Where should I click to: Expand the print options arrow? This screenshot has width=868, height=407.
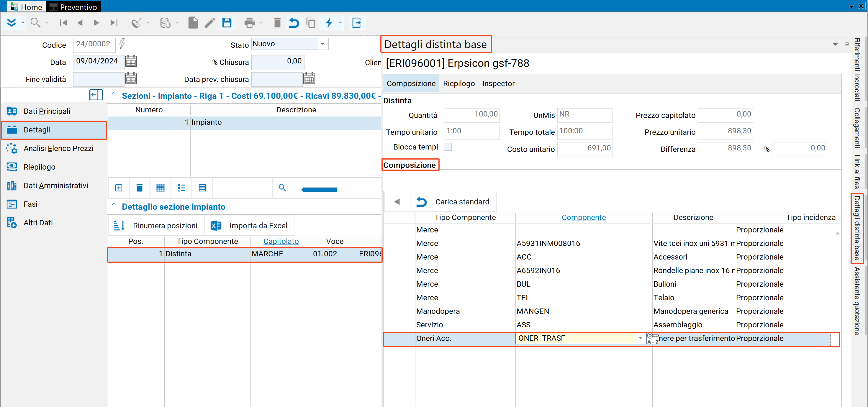pos(261,23)
